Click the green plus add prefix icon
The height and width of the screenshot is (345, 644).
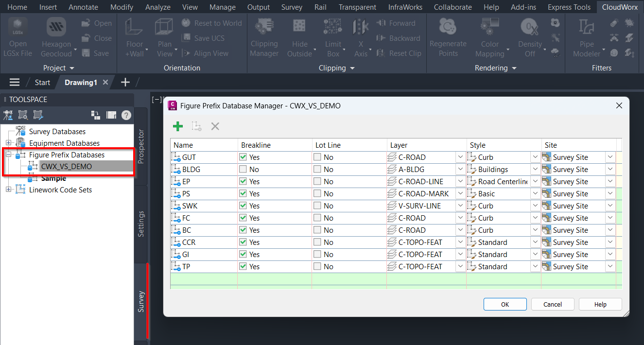178,126
